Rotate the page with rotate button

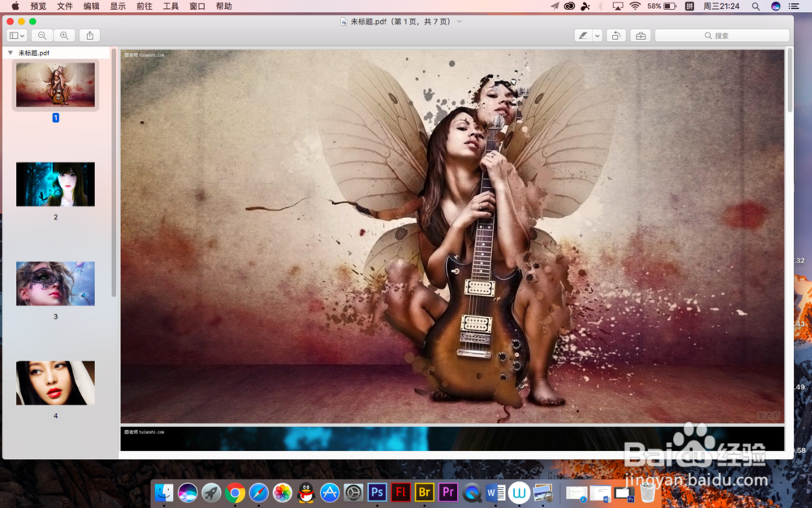[x=615, y=35]
